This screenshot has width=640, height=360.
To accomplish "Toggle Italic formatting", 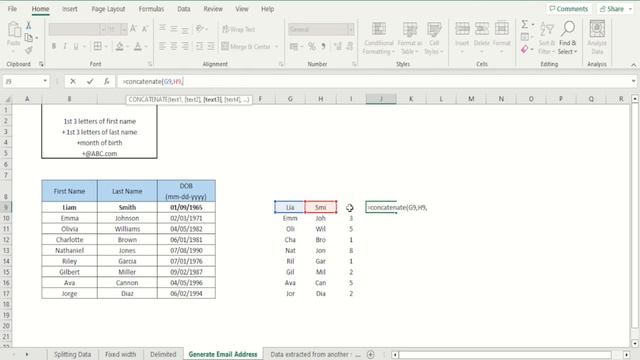I will [x=64, y=47].
